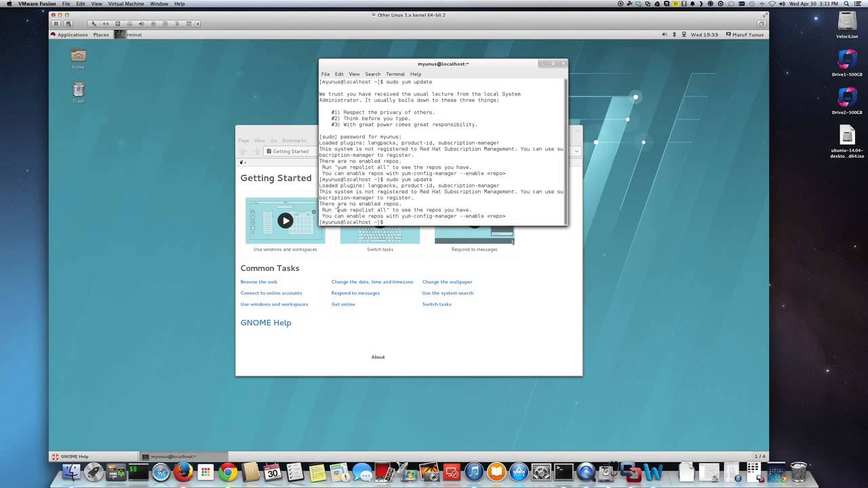Screen dimensions: 868x488
Task: Open the Places menu in GNOME panel
Action: [x=101, y=35]
